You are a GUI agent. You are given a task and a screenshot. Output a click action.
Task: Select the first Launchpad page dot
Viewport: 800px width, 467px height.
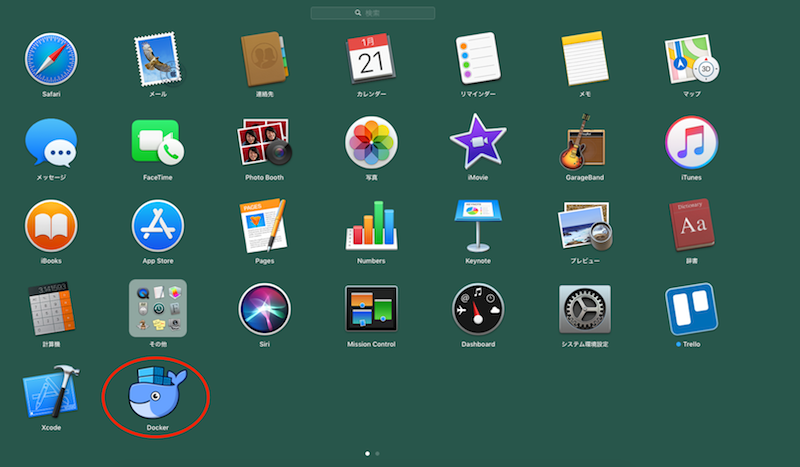367,453
